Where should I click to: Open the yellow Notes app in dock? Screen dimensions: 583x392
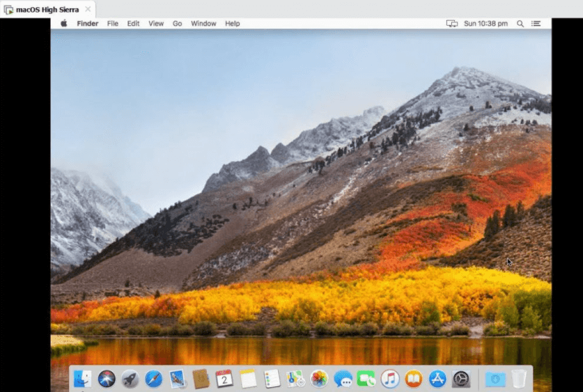point(248,379)
